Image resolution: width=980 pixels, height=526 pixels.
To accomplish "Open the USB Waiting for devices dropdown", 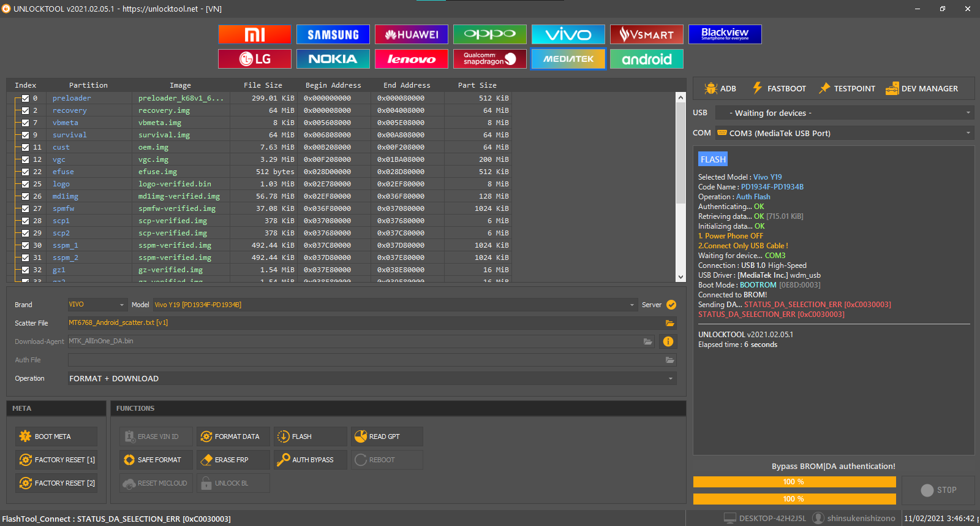I will click(844, 113).
